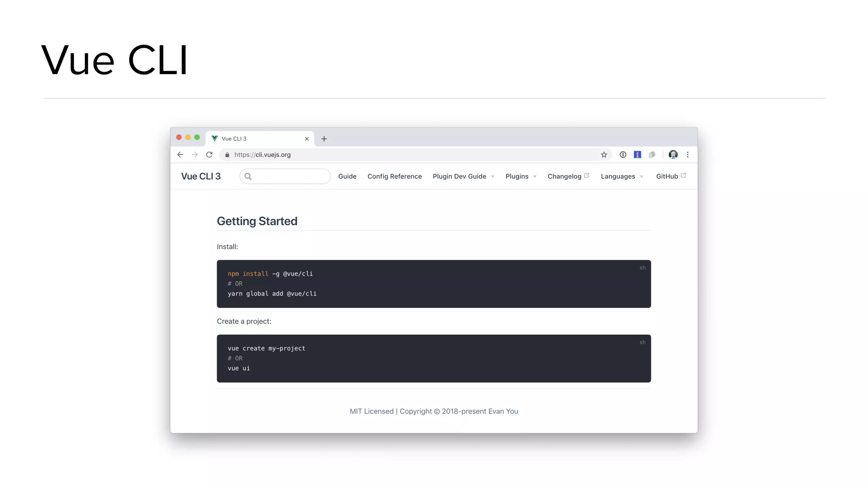Click the circled info extension icon
Viewport: 868px width, 488px height.
(623, 155)
